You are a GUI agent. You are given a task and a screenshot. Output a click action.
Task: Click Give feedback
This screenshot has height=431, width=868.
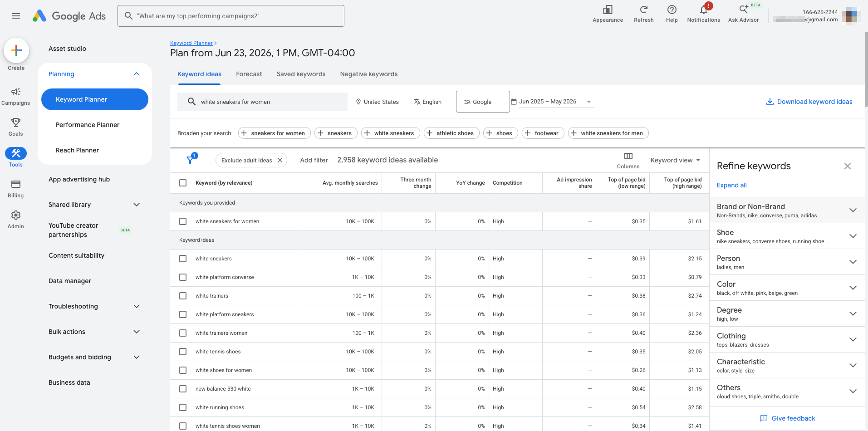[x=787, y=418]
